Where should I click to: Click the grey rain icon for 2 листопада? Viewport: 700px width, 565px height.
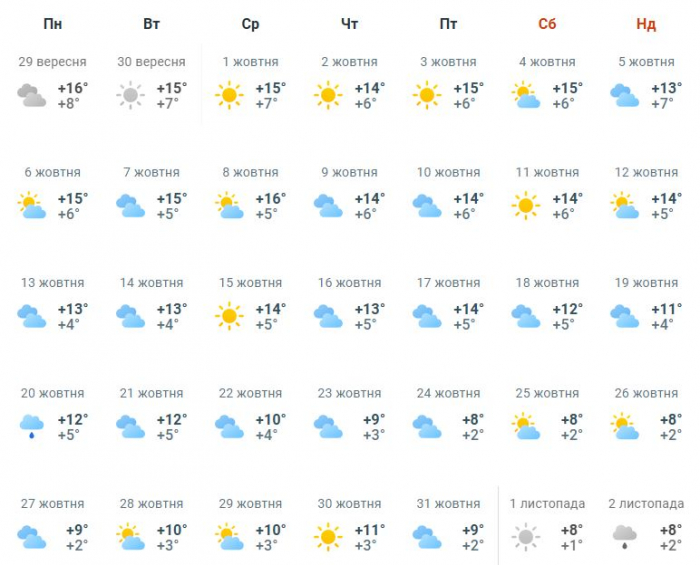[625, 537]
